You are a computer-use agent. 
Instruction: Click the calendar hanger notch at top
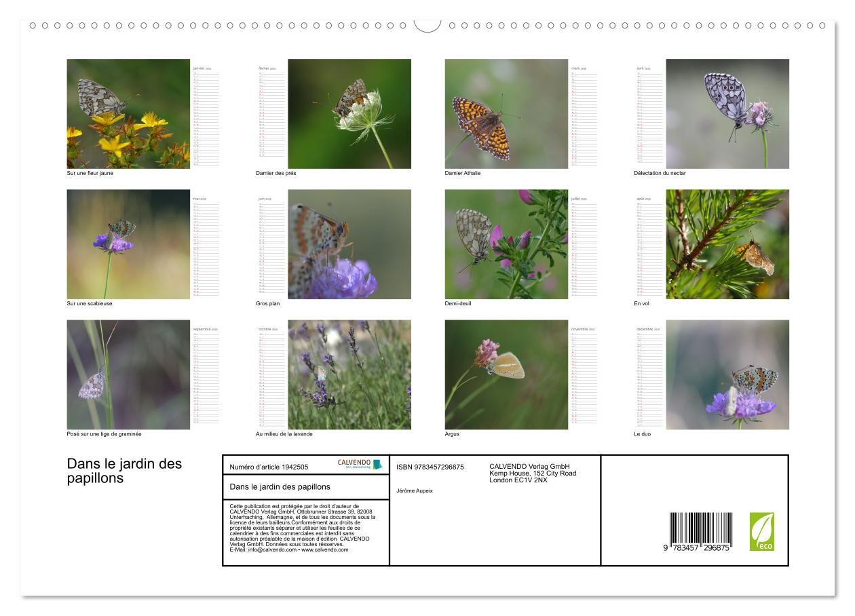[427, 26]
